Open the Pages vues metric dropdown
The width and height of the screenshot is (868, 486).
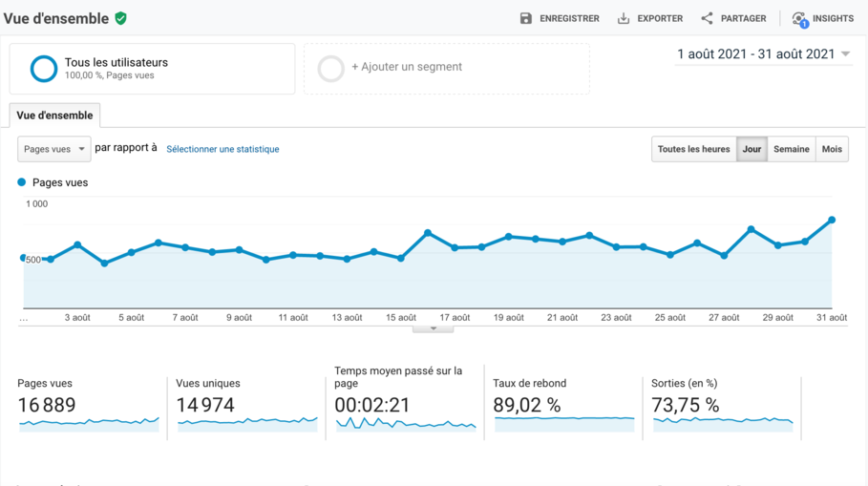(x=54, y=149)
